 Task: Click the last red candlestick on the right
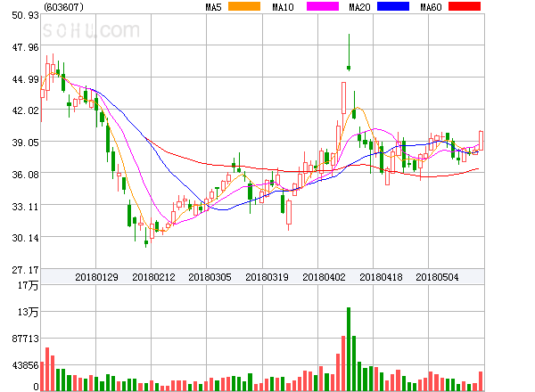(x=481, y=141)
